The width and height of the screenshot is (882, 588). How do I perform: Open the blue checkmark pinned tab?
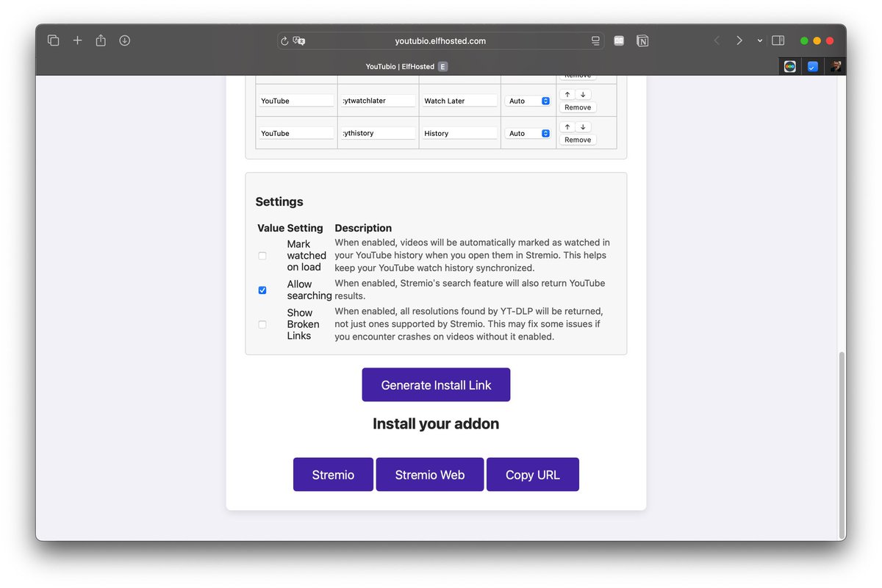[x=812, y=66]
